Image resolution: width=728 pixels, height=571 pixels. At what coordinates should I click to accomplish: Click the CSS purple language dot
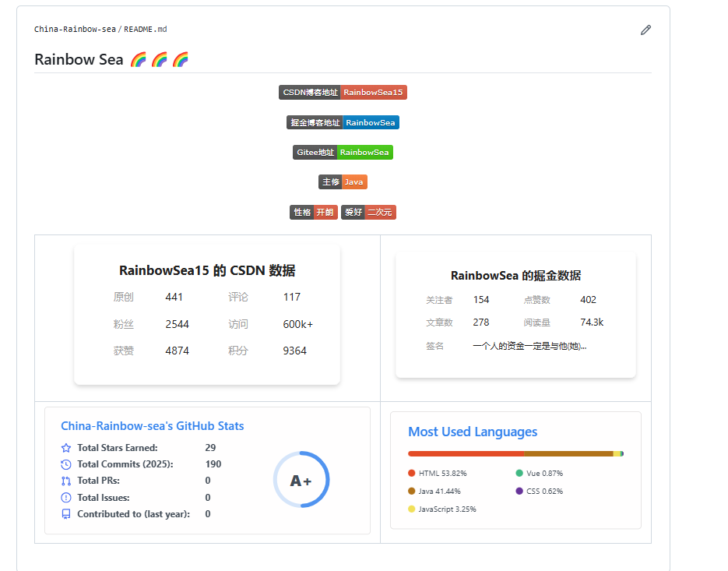[519, 491]
